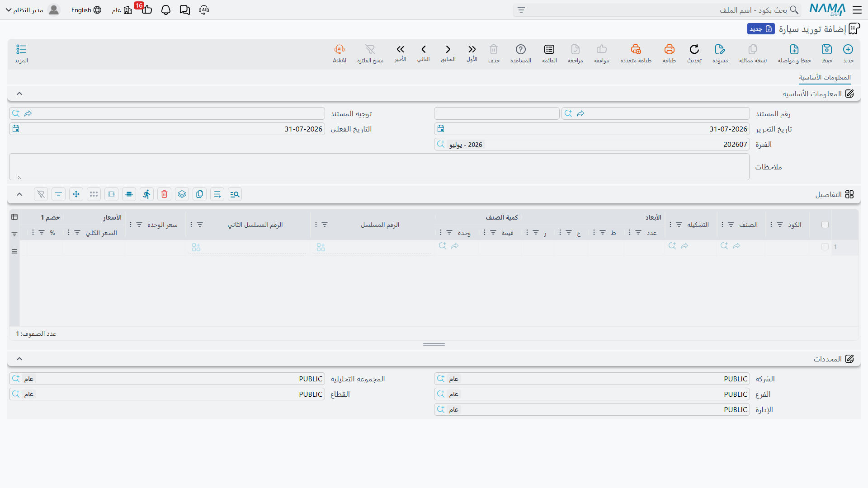Image resolution: width=868 pixels, height=488 pixels.
Task: Tick the checkbox of details row 1
Action: [825, 247]
